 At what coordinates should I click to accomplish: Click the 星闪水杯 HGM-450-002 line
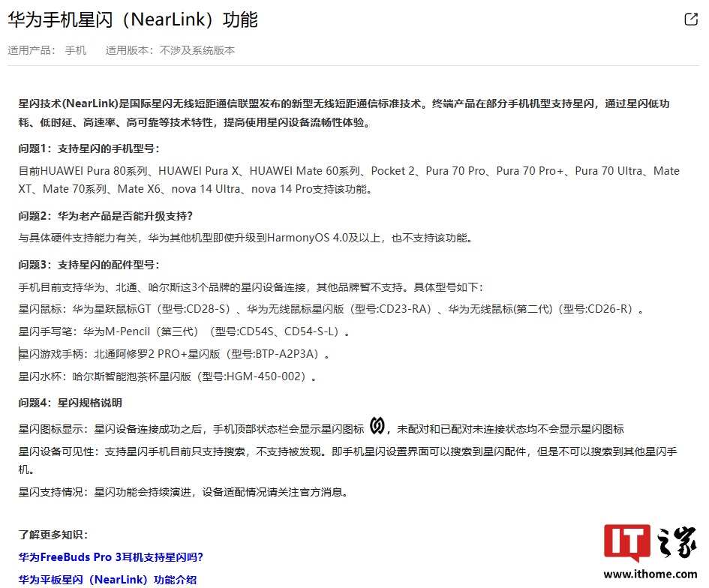(x=167, y=376)
